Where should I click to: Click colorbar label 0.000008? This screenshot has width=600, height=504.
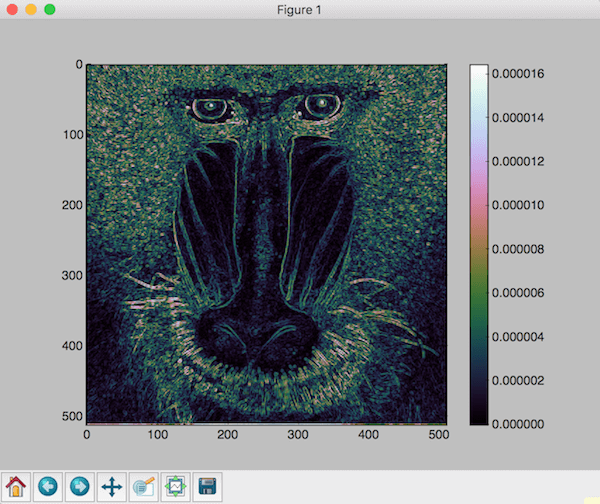518,249
